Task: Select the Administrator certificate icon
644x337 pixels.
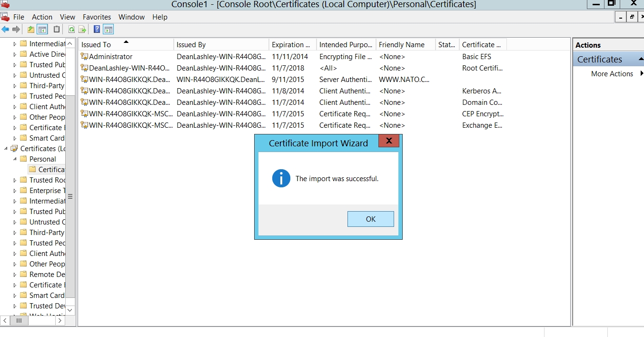Action: 84,56
